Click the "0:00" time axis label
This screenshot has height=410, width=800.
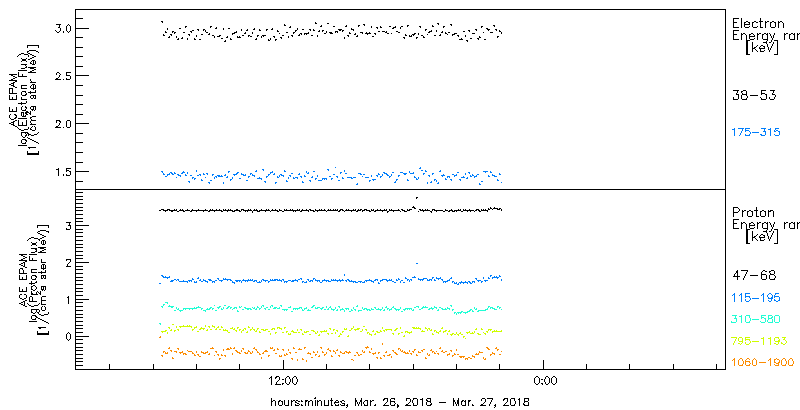(x=544, y=382)
